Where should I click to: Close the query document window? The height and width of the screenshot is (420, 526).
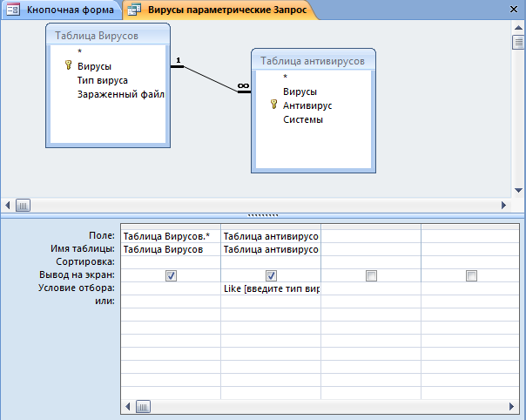pos(513,9)
